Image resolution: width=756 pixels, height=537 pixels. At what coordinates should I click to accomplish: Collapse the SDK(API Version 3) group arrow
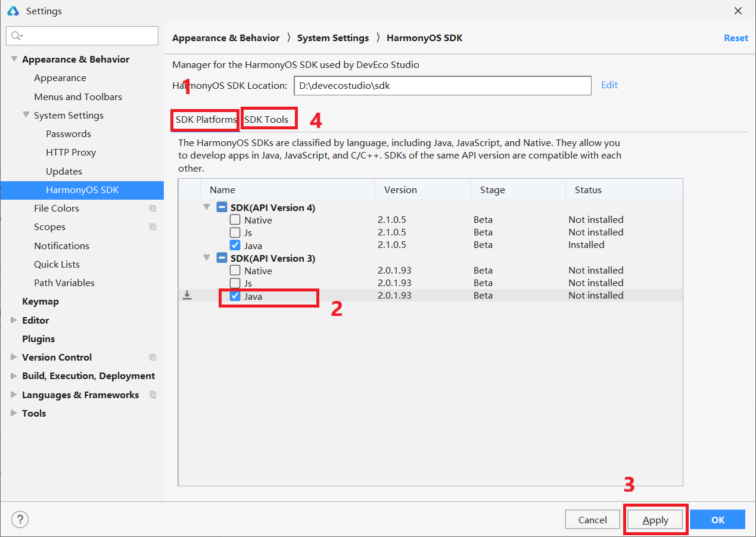(x=207, y=258)
